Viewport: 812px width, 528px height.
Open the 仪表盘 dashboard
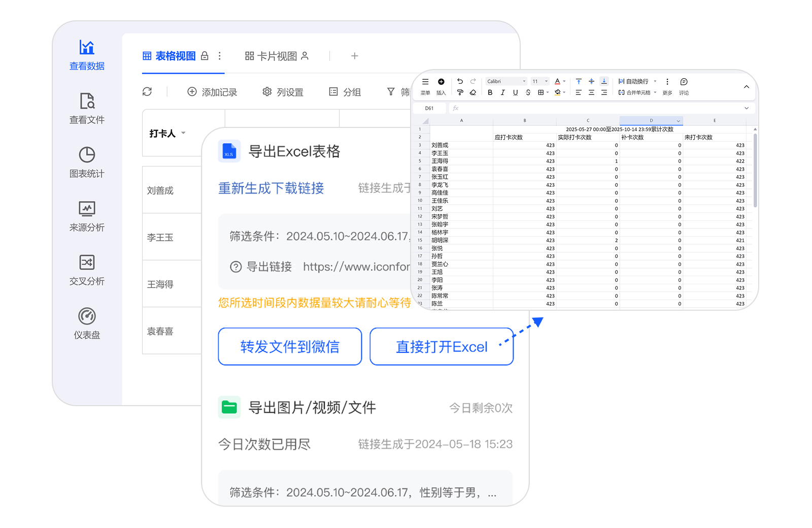pyautogui.click(x=87, y=323)
